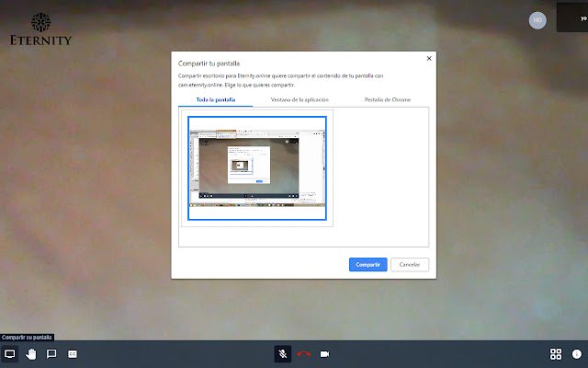Click the self-view thumbnail labeled yo

pos(572,17)
